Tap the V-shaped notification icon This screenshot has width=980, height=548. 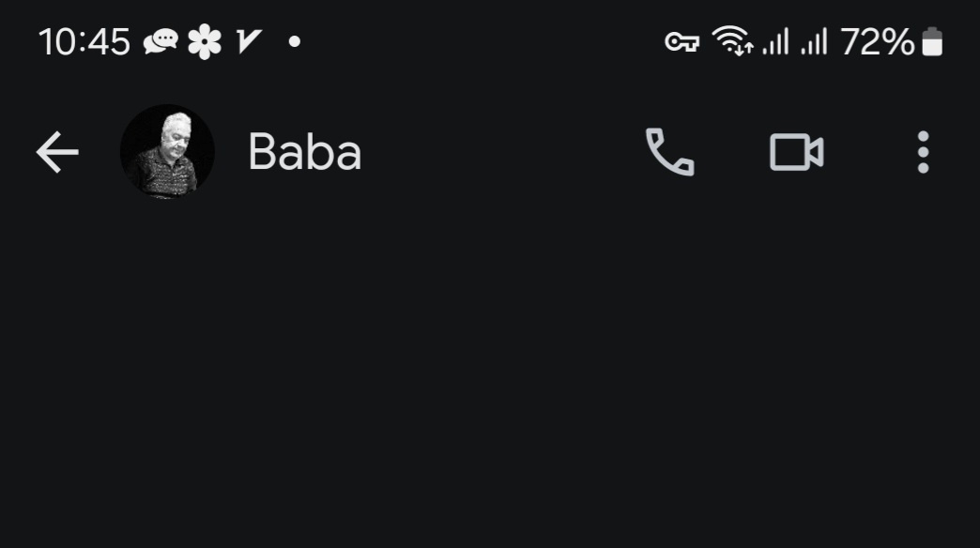248,42
